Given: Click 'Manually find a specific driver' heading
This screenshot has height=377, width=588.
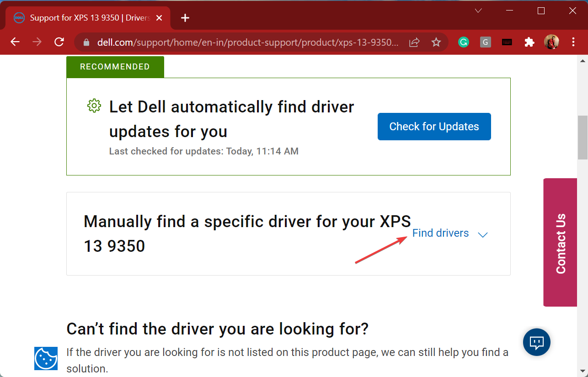Looking at the screenshot, I should pyautogui.click(x=247, y=234).
